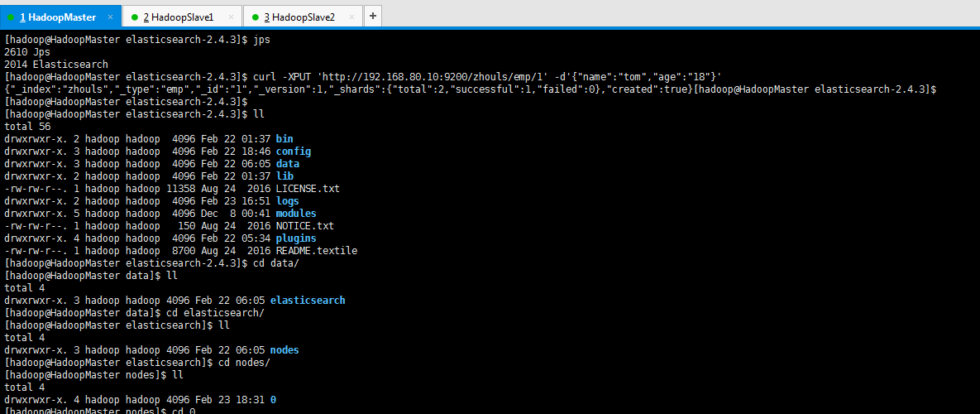The height and width of the screenshot is (414, 980).
Task: Click the 'Dec 8 00:41' timestamp of modules
Action: coord(235,214)
